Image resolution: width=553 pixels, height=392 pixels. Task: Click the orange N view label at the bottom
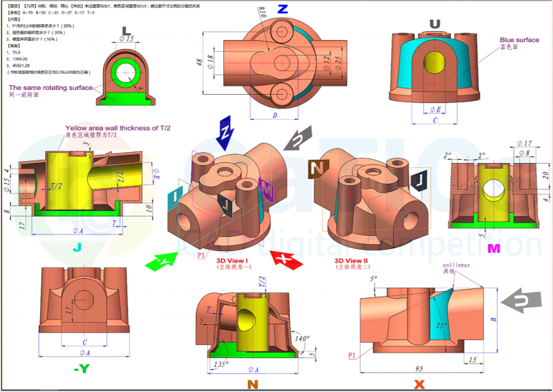pyautogui.click(x=252, y=384)
